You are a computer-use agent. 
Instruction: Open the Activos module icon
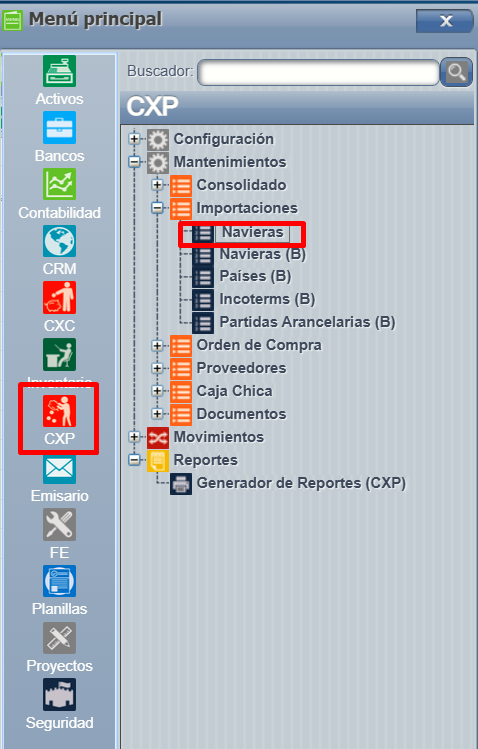(59, 71)
